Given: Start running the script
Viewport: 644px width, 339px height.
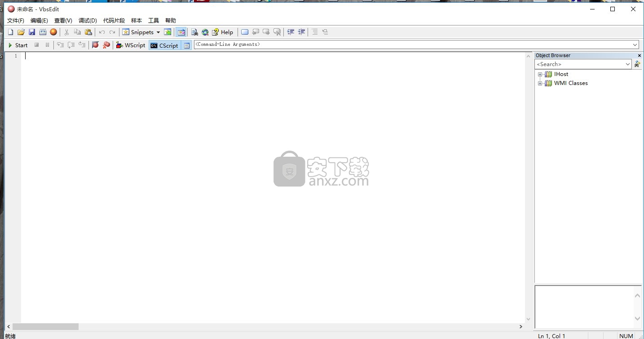Looking at the screenshot, I should (x=18, y=45).
